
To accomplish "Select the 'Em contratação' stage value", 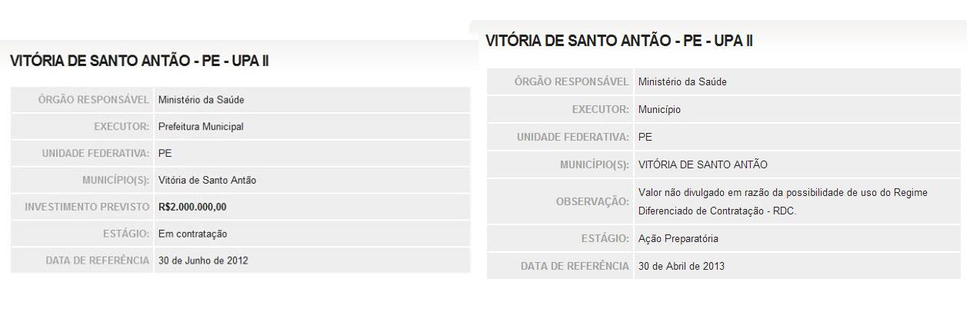I will click(x=192, y=234).
